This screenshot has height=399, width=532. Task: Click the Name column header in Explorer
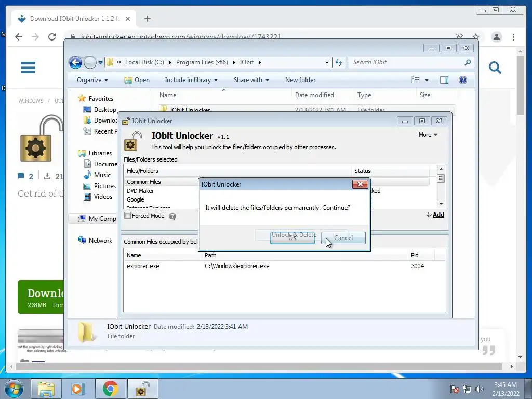click(x=224, y=95)
